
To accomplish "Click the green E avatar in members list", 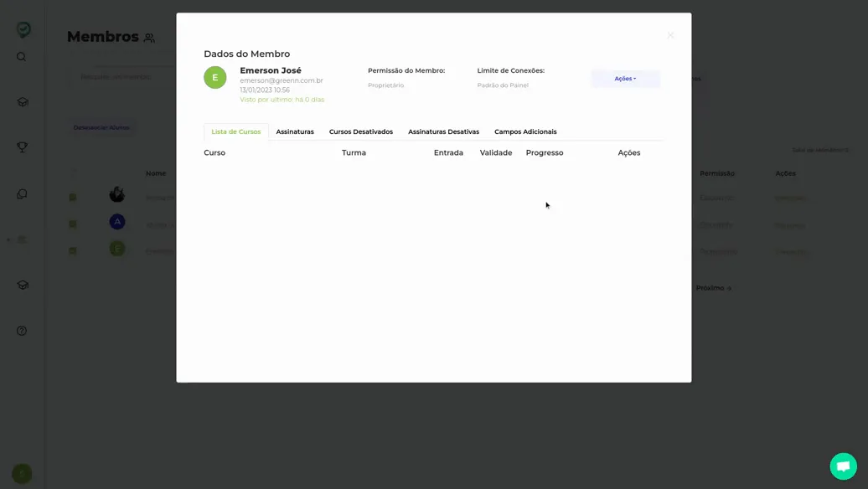I will point(116,249).
